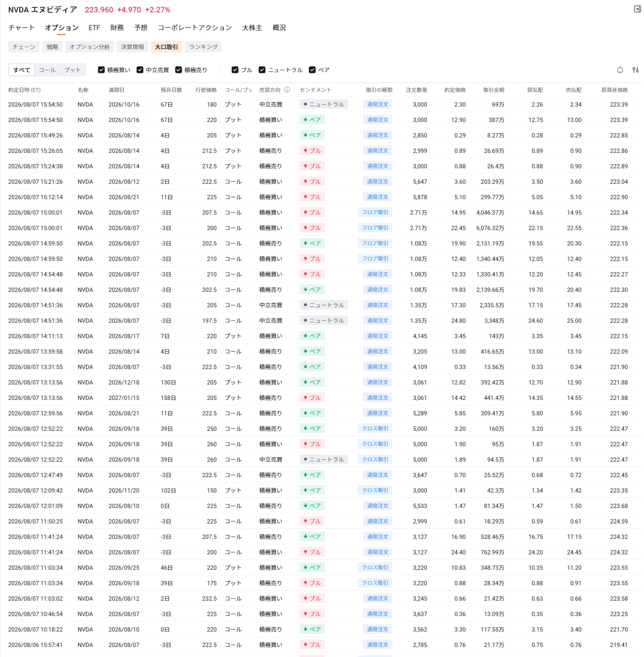Filter to プット trades only
The width and height of the screenshot is (644, 657).
(x=72, y=70)
